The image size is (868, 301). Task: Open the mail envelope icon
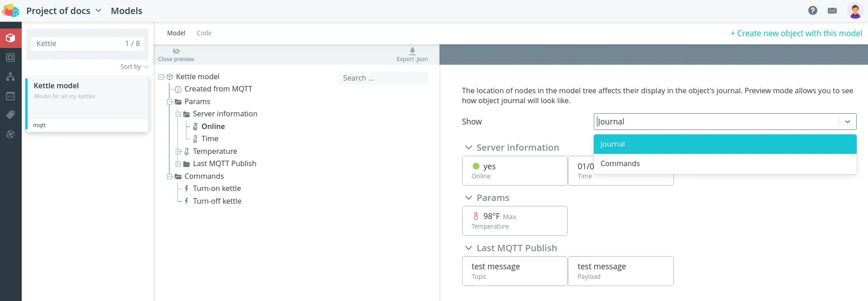(832, 10)
